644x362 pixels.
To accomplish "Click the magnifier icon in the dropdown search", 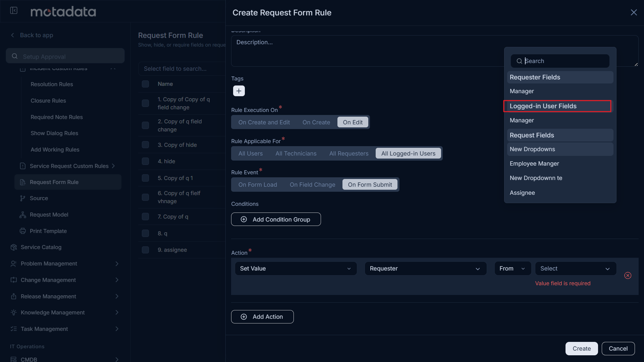I will 519,61.
